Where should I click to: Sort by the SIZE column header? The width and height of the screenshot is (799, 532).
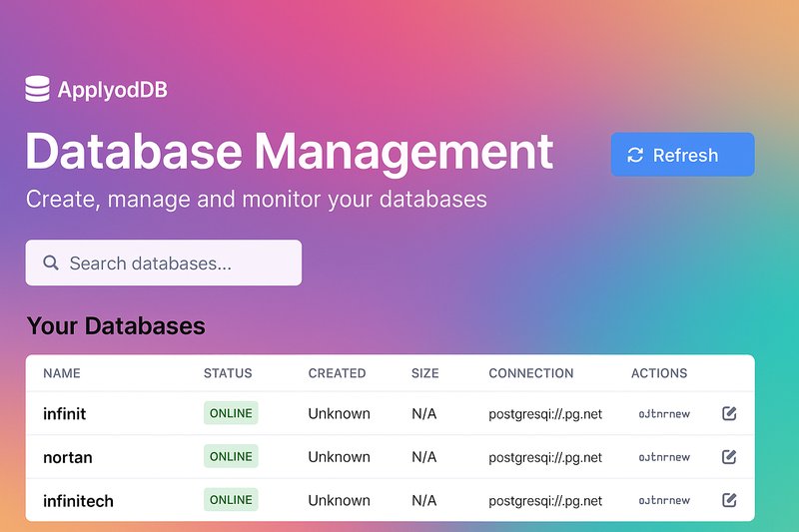coord(424,373)
